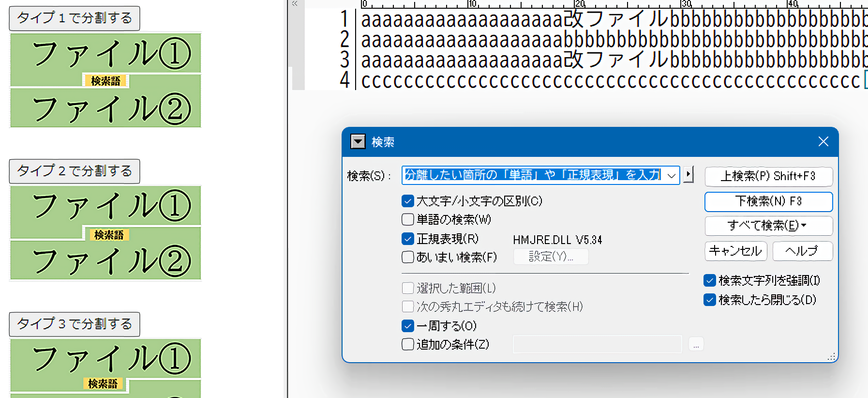Viewport: 868px width, 398px height.
Task: Check 追加の条件 checkbox
Action: click(x=408, y=344)
